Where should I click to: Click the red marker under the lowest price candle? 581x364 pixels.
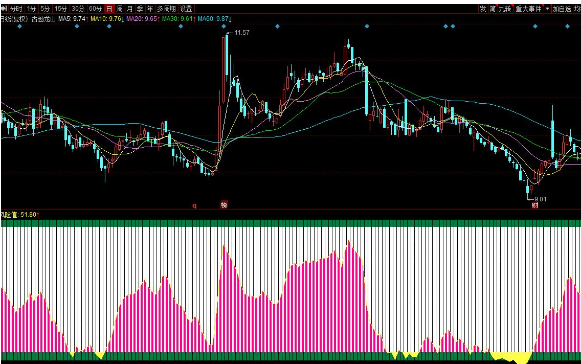point(535,205)
